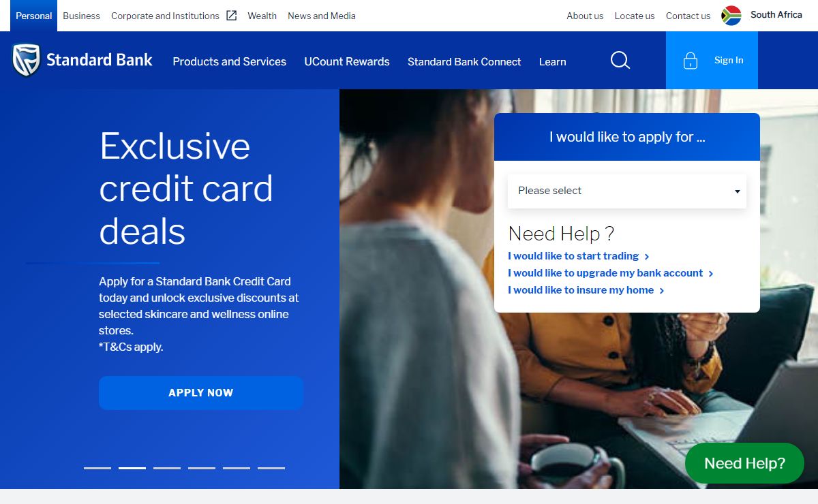Open the Wealth tab
Image resolution: width=818 pixels, height=504 pixels.
pos(262,16)
